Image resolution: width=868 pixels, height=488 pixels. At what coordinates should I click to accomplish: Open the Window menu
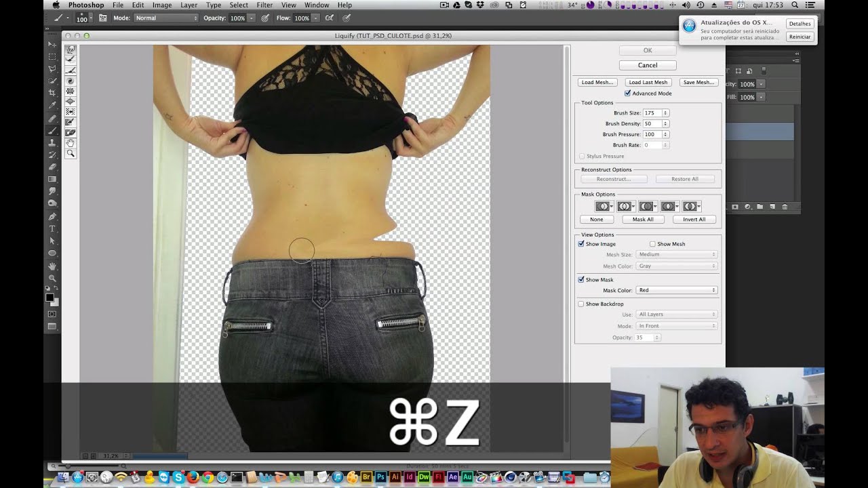click(317, 5)
